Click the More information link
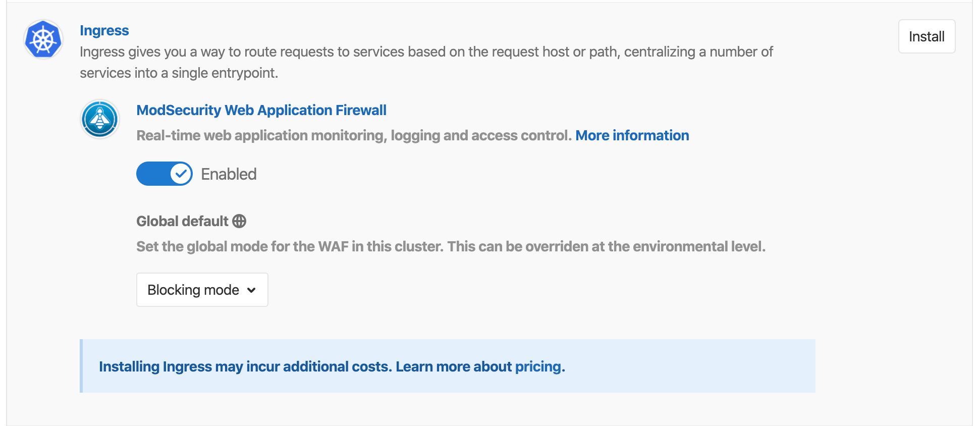The height and width of the screenshot is (426, 980). pos(631,135)
